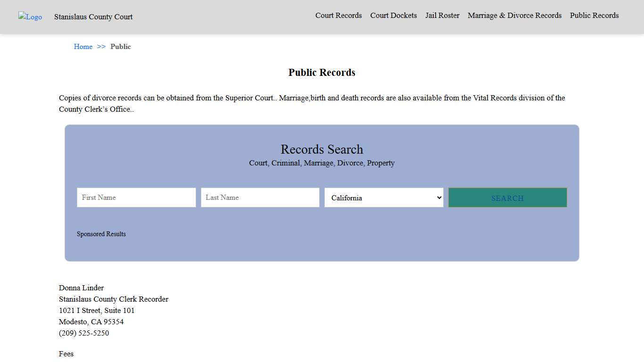The image size is (644, 362).
Task: Expand the state selector chevron
Action: pos(439,197)
